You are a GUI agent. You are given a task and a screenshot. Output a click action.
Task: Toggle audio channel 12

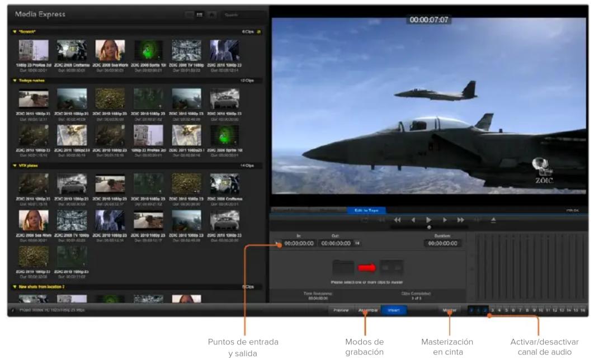tap(555, 310)
